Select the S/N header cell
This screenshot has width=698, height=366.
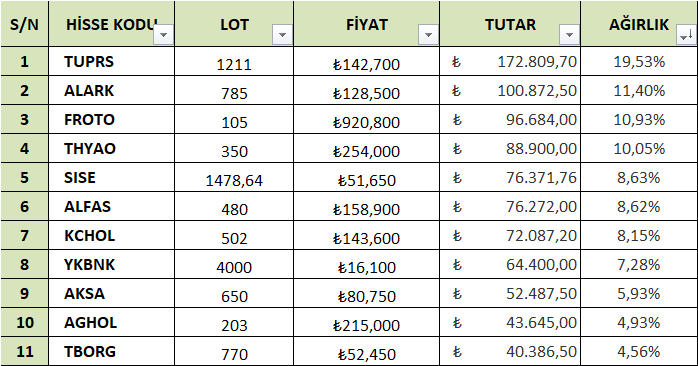pyautogui.click(x=24, y=24)
